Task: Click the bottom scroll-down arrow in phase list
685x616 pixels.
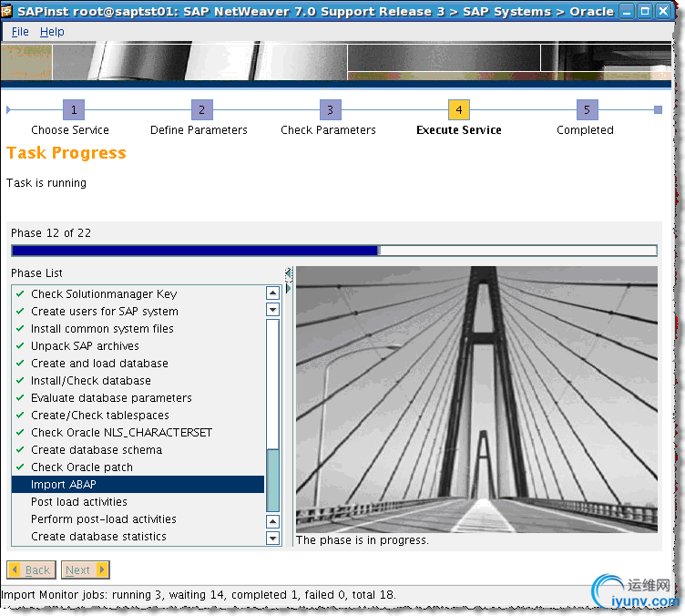Action: 273,539
